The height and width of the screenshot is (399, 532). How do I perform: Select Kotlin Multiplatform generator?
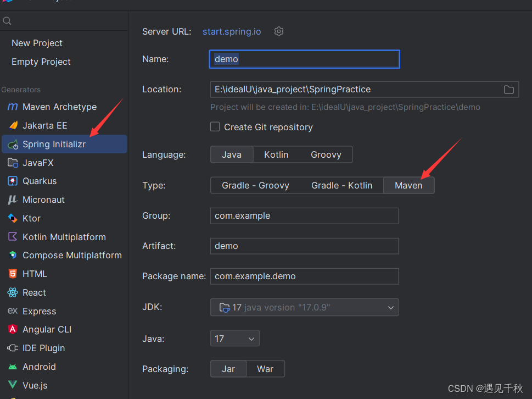[64, 237]
